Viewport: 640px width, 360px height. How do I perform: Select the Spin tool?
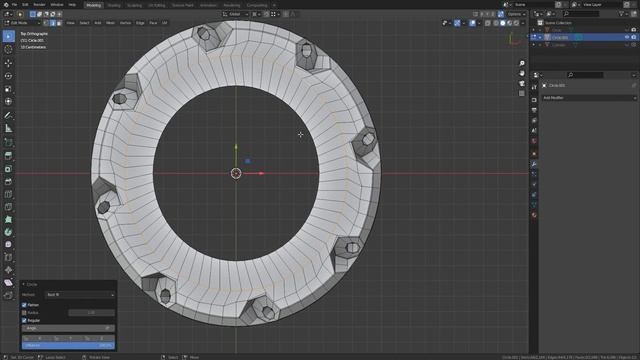8,232
